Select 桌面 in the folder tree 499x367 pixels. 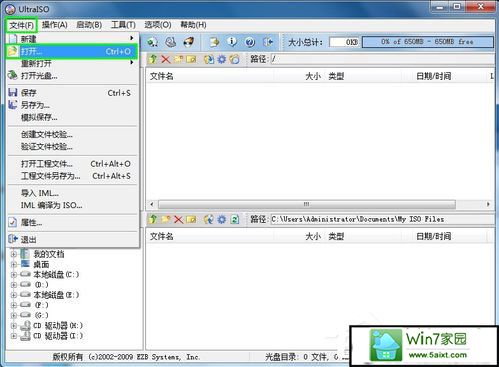click(x=41, y=264)
